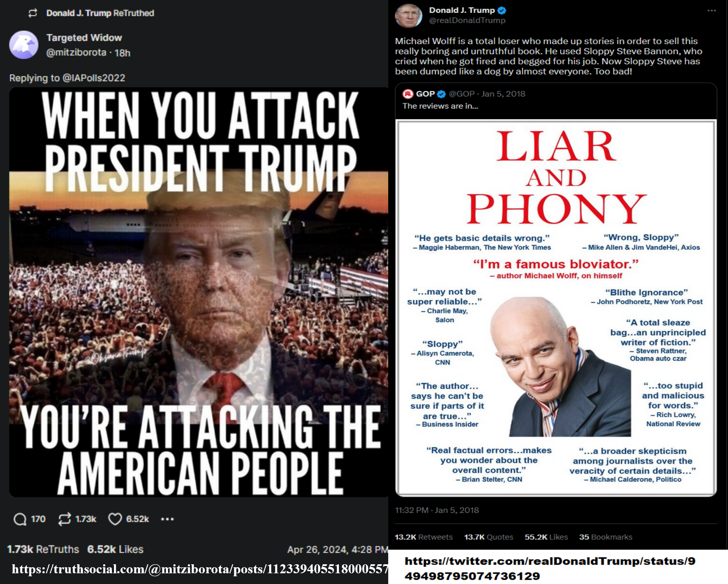
Task: Click the ReTruthed arrows icon at top
Action: [x=33, y=13]
